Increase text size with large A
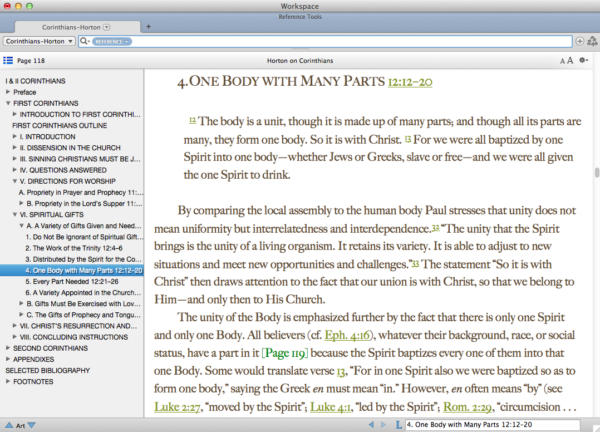600x432 pixels. pos(570,60)
